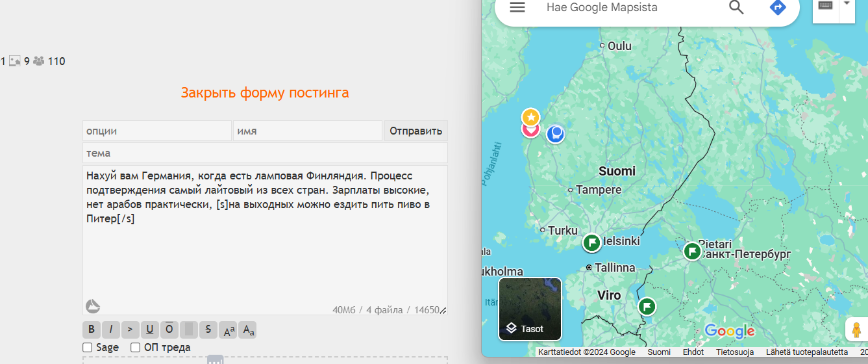Click the Tallinna city label

pos(615,267)
